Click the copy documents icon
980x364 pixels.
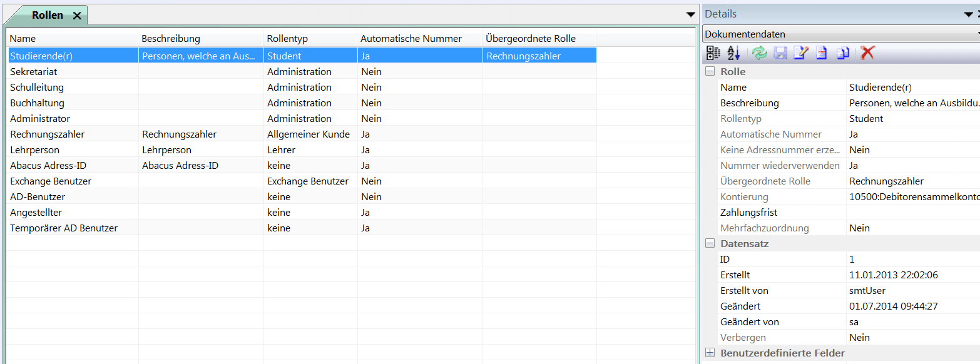pos(843,53)
